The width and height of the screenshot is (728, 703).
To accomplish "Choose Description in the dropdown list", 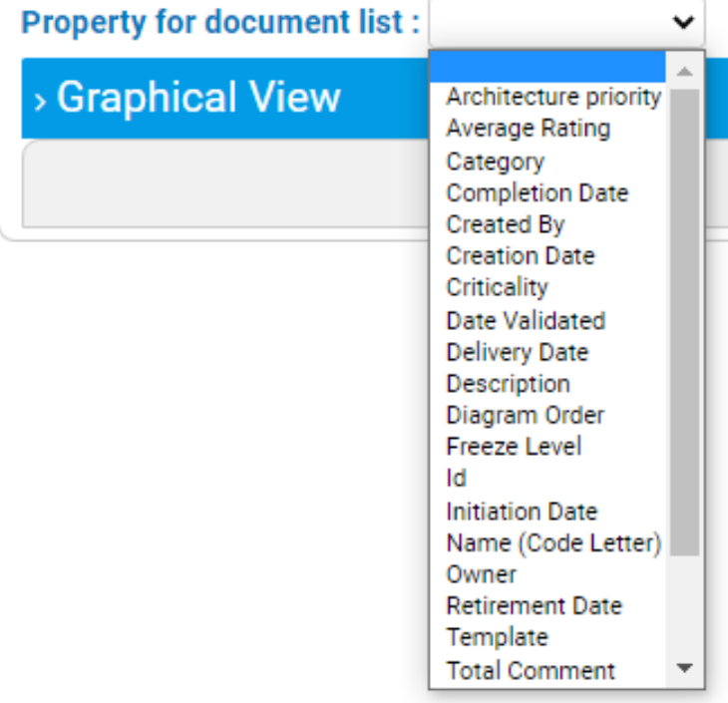I will click(508, 384).
